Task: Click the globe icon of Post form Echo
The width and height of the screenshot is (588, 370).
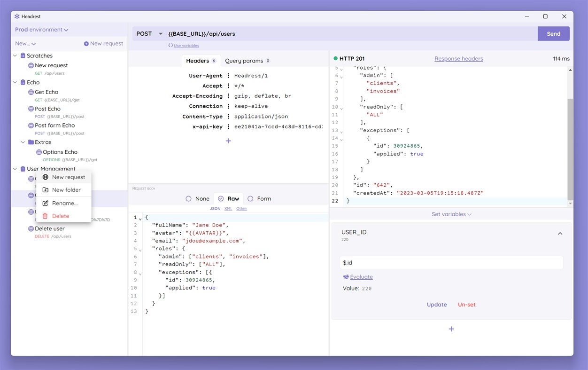Action: tap(31, 126)
